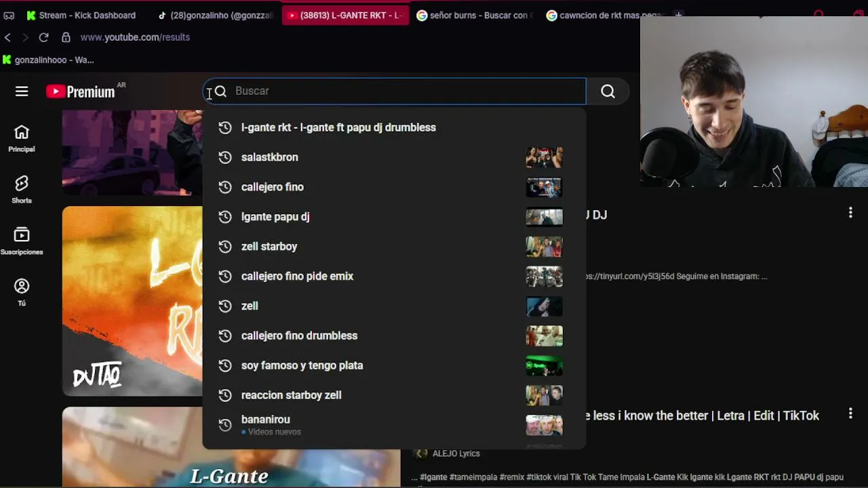Click 'soy famoso y tengo plata' text
This screenshot has height=488, width=868.
click(x=302, y=365)
